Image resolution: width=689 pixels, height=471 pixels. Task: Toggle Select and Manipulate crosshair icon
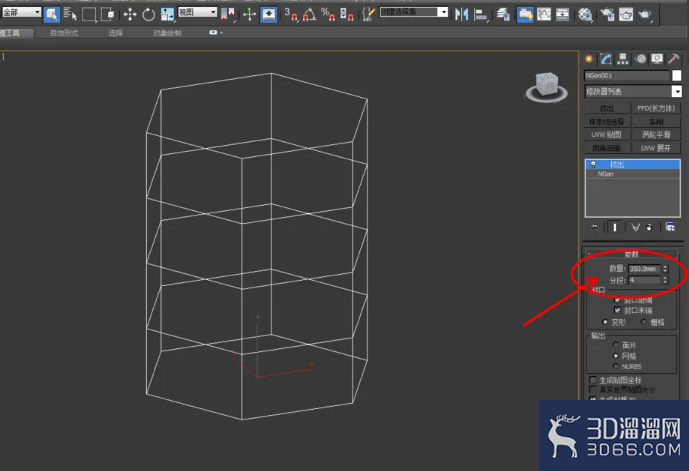tap(250, 14)
